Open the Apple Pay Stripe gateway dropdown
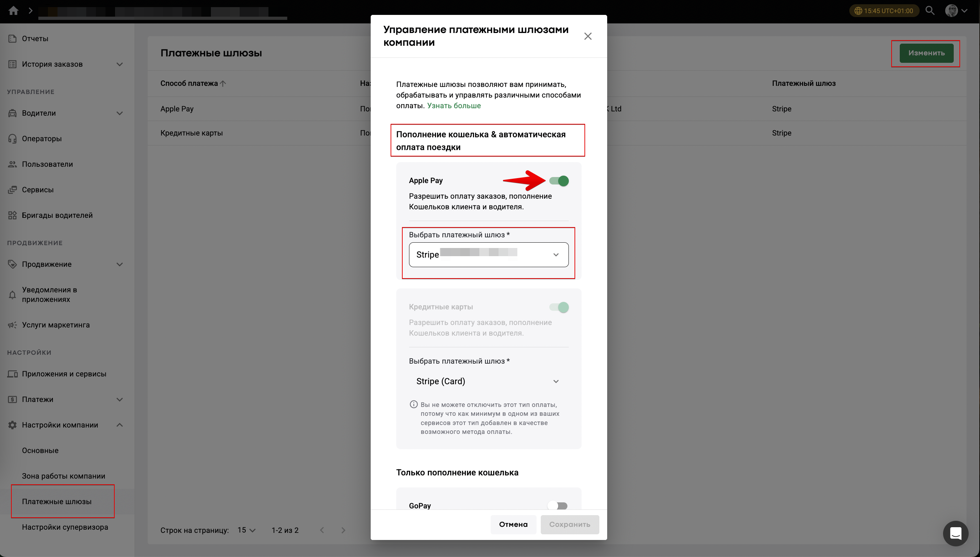 coord(489,255)
